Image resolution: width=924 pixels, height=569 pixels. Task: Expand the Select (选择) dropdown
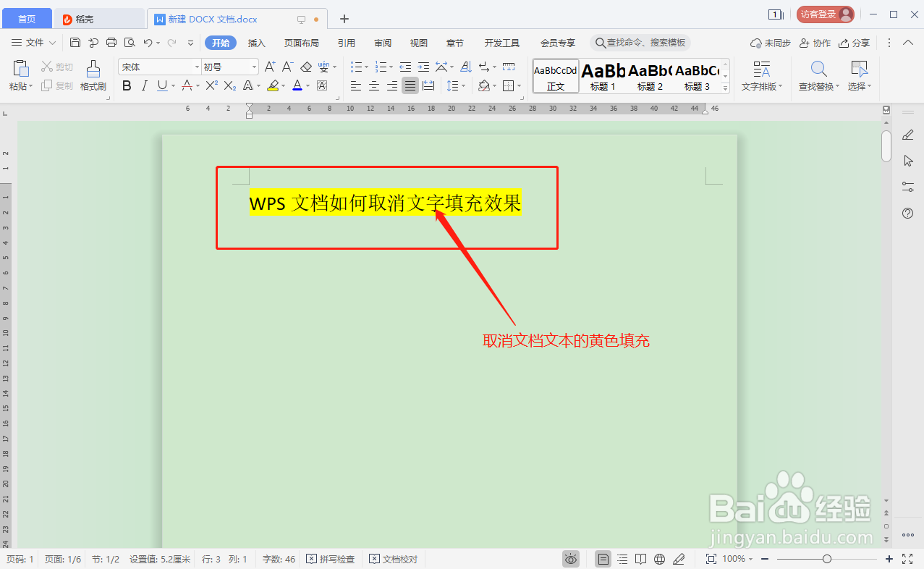[869, 87]
